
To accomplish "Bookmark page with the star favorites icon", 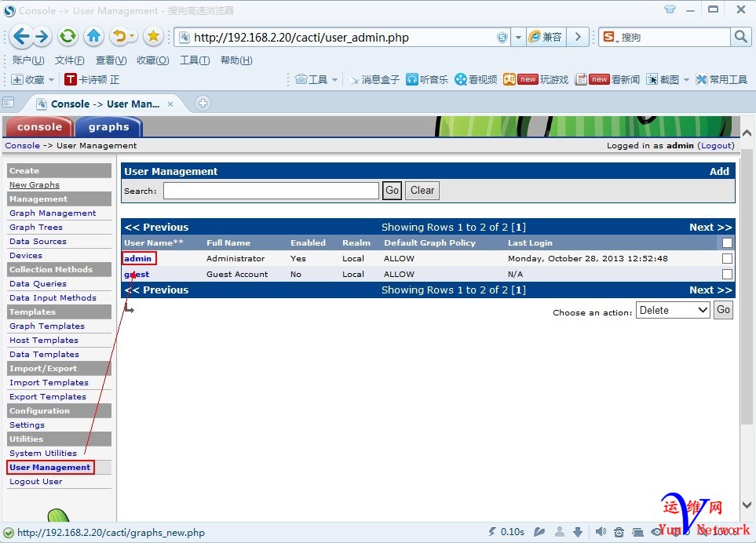I will tap(153, 36).
